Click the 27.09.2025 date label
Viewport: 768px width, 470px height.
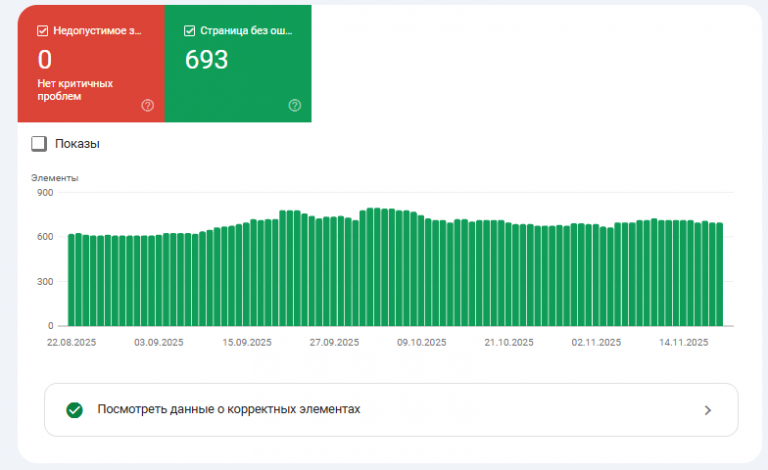point(334,342)
